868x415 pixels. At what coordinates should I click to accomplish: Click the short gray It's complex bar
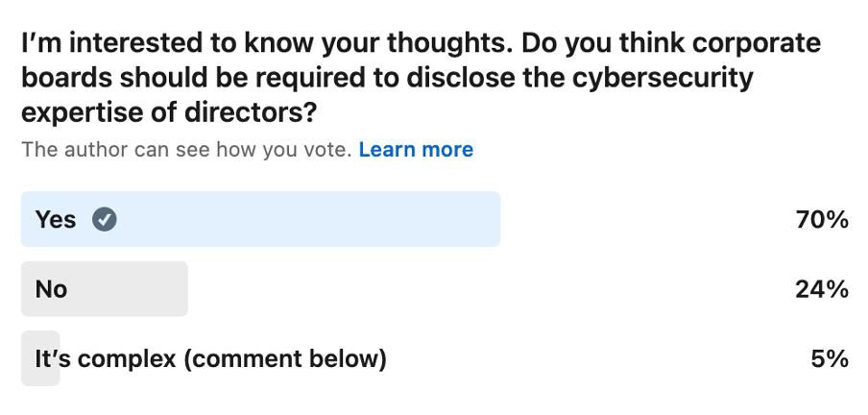coord(40,358)
